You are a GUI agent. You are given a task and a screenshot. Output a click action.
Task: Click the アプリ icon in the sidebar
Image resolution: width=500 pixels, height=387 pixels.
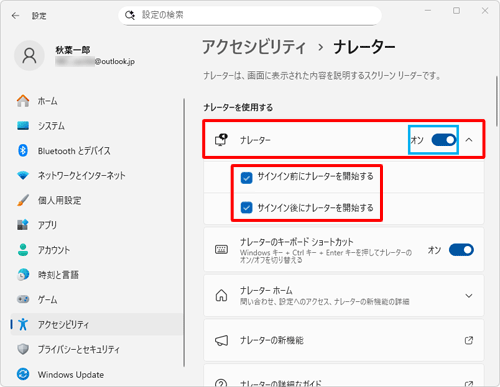click(23, 225)
